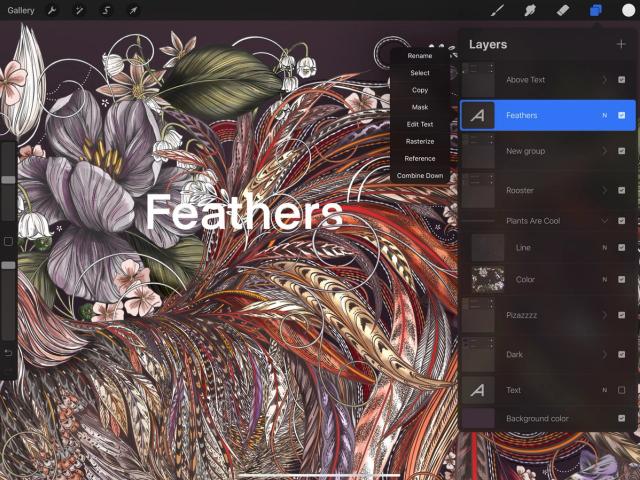Tap the Feathers text on canvas
The width and height of the screenshot is (640, 480).
point(244,211)
